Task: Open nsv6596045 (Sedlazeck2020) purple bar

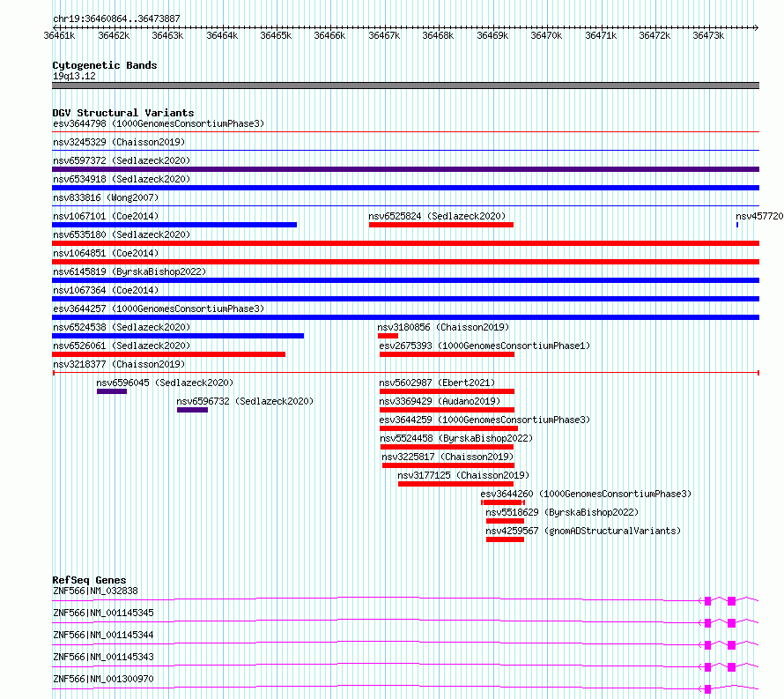Action: [112, 391]
